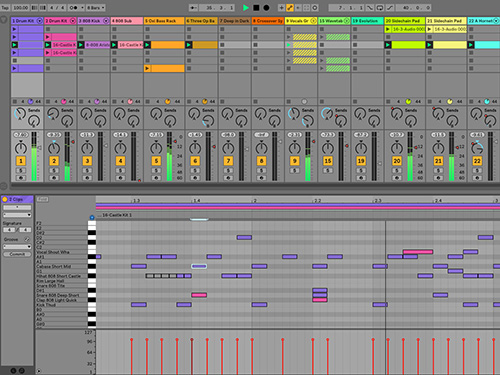Select the 6 Three Op Ba track header
This screenshot has width=500, height=375.
click(201, 21)
